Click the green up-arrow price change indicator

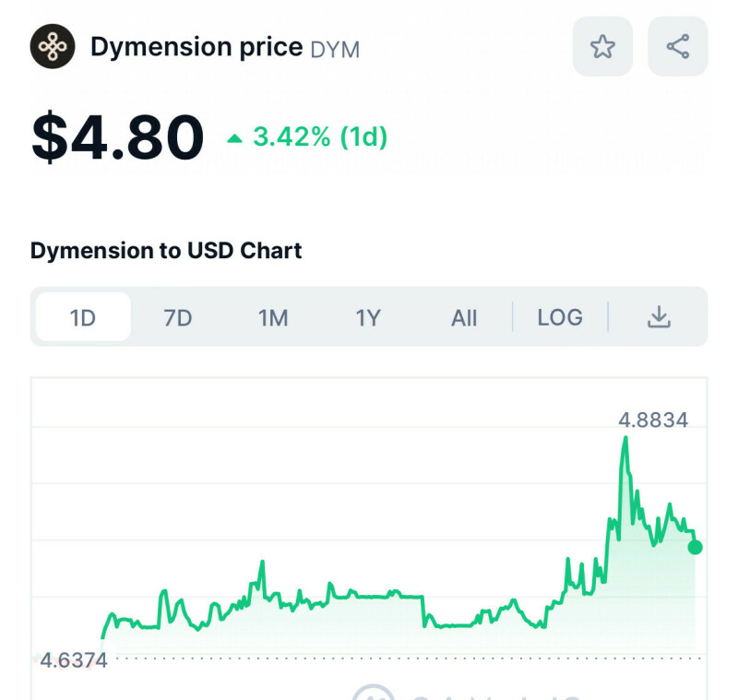(235, 138)
